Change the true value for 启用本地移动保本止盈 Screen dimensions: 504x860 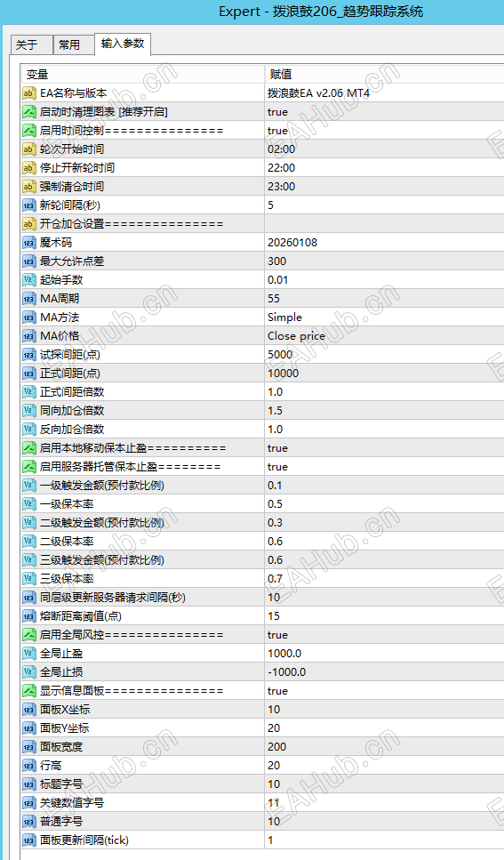277,448
